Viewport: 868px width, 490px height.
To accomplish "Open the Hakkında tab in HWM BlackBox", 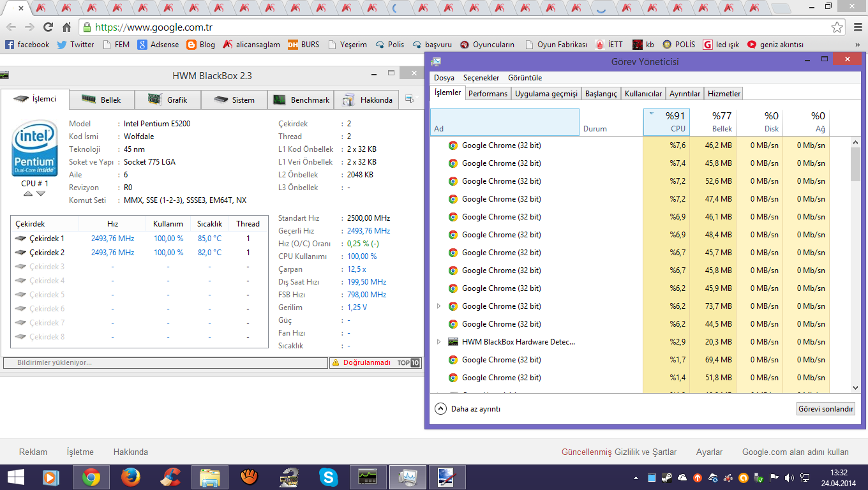I will click(x=367, y=100).
